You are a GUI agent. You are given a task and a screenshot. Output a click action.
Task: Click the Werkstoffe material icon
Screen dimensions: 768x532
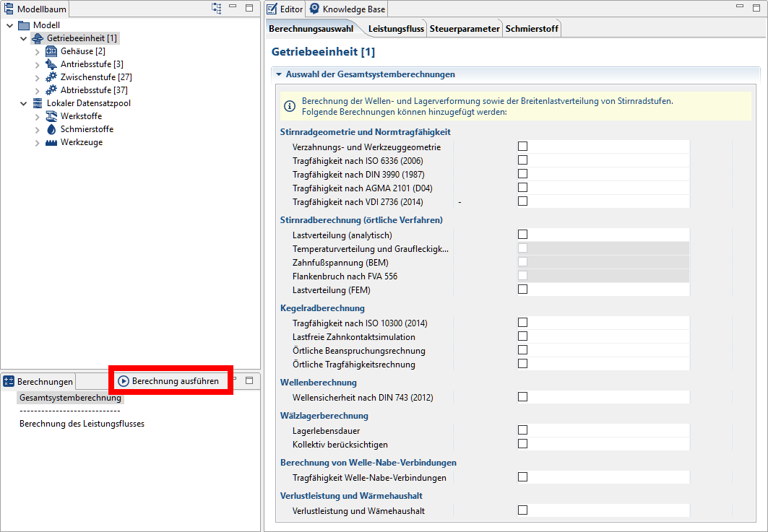51,116
